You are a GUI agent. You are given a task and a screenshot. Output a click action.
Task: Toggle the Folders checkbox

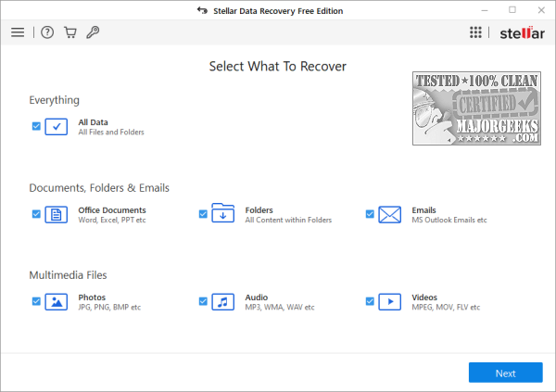[203, 214]
